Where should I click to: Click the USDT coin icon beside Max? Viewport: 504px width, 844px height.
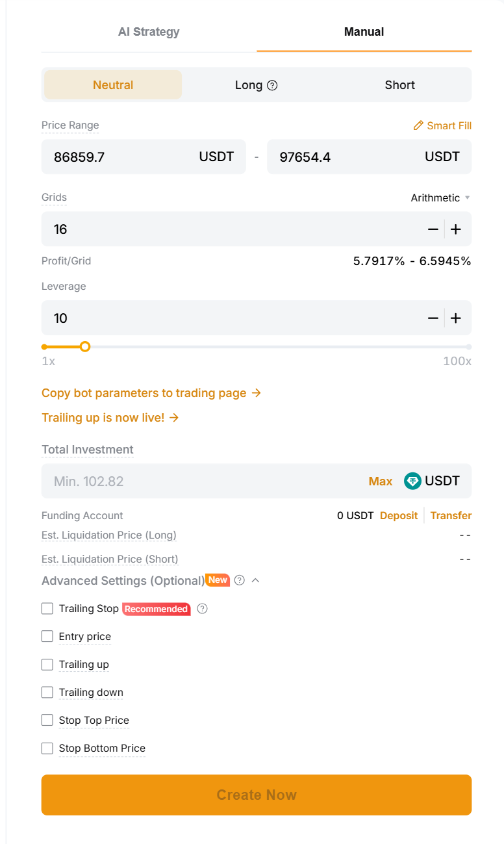click(x=412, y=481)
